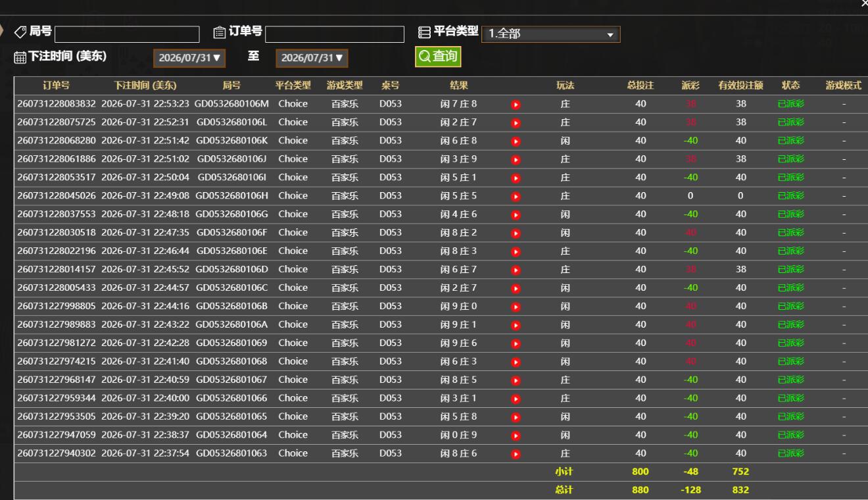Image resolution: width=868 pixels, height=500 pixels.
Task: Click result 闲 5 庄 5
Action: click(459, 196)
